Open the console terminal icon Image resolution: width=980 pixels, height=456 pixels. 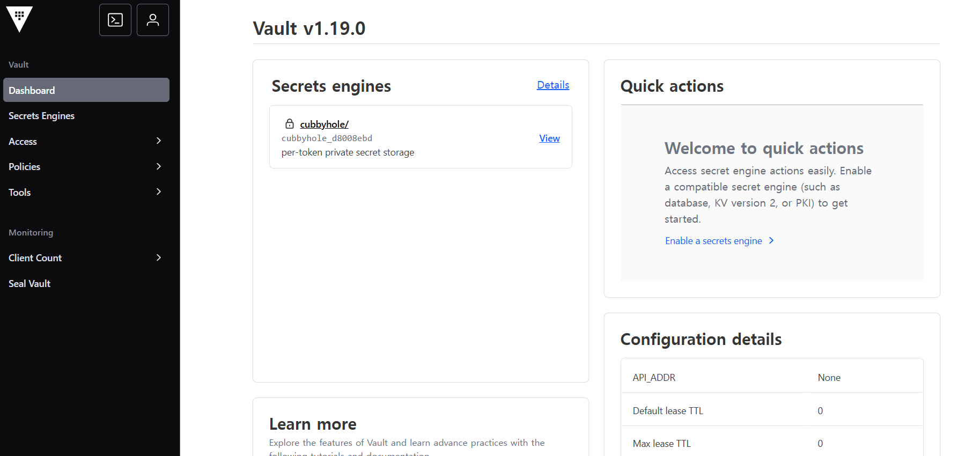tap(115, 20)
